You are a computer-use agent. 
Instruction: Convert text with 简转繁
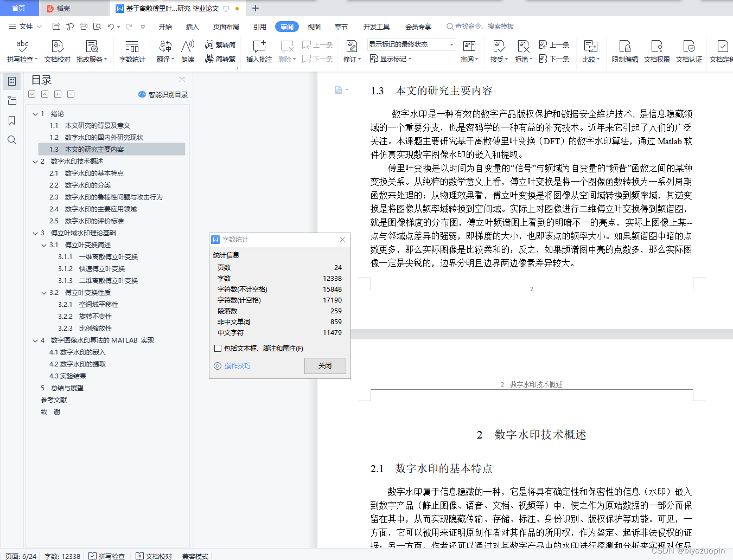point(220,59)
